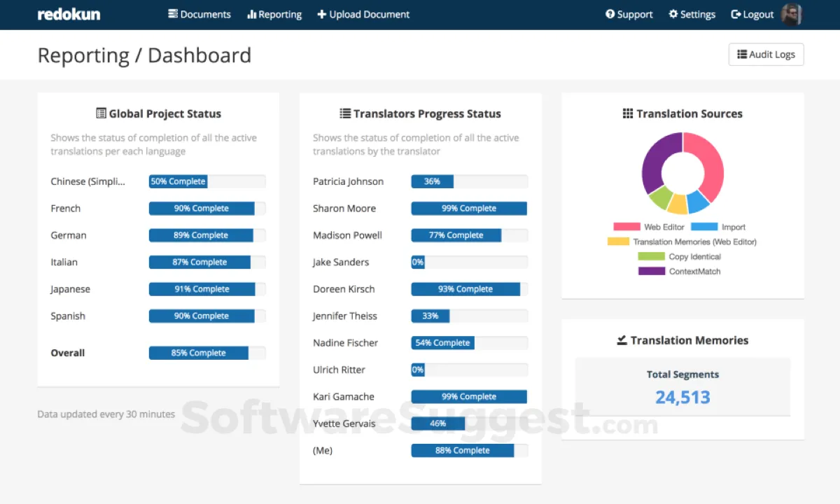This screenshot has height=504, width=840.
Task: Open Support from the top bar
Action: [629, 14]
